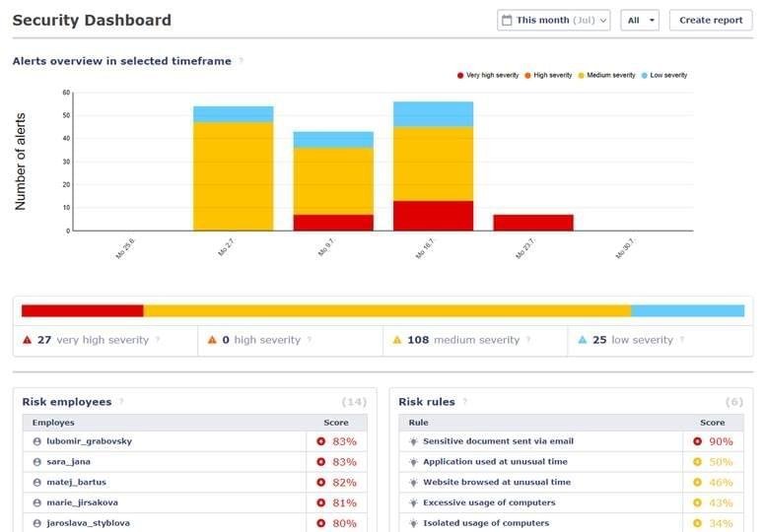Open the This month (Jul) timeframe dropdown
The height and width of the screenshot is (532, 765).
[x=554, y=21]
